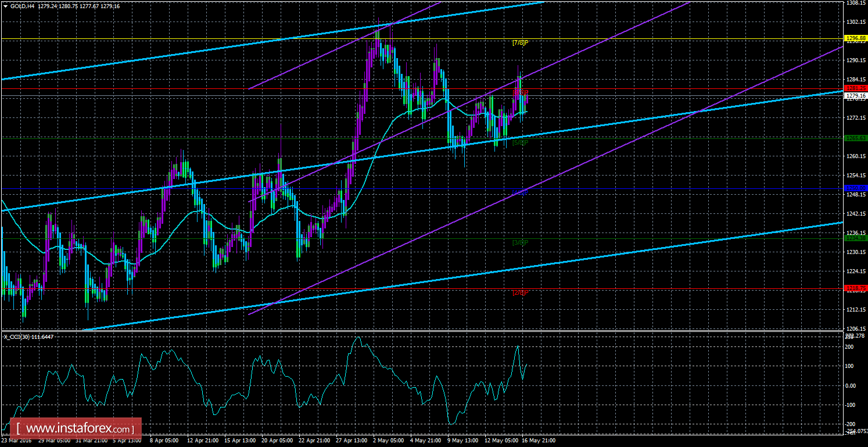Click the 16 May 21:00 time label

tap(538, 441)
